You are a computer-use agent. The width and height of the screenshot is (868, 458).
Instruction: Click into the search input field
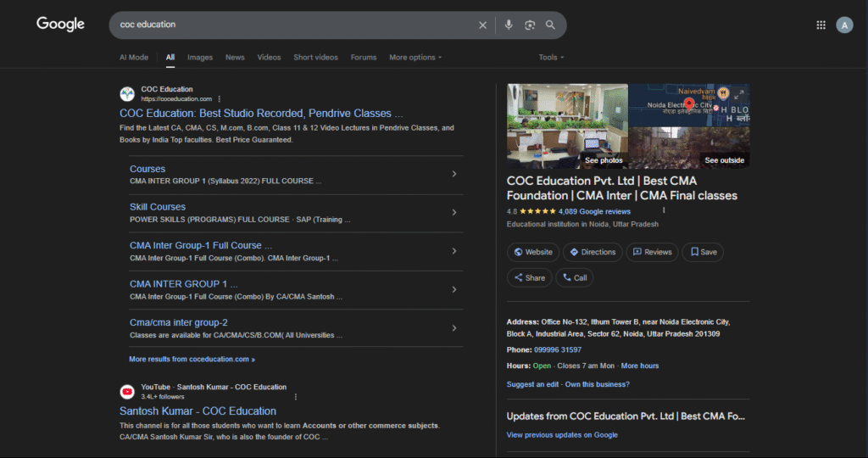pos(288,25)
